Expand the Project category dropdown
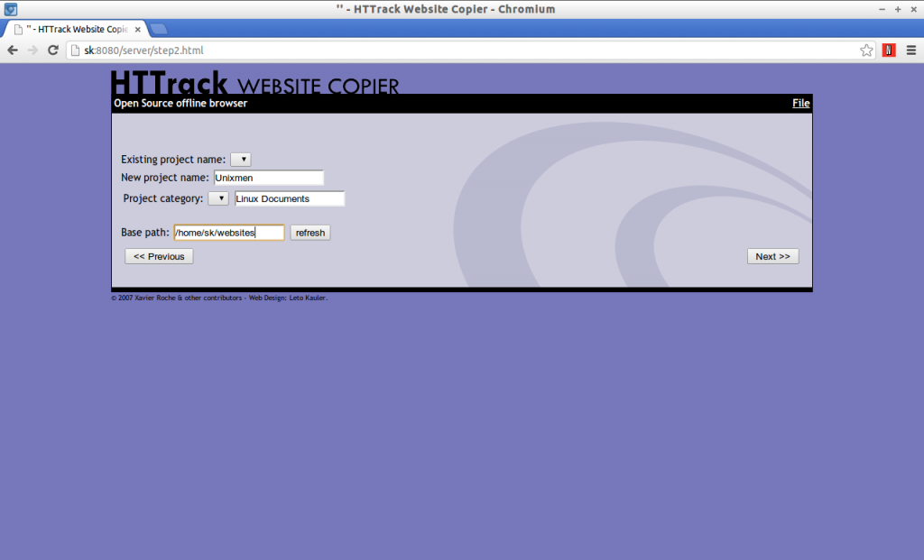The width and height of the screenshot is (924, 560). [x=218, y=198]
